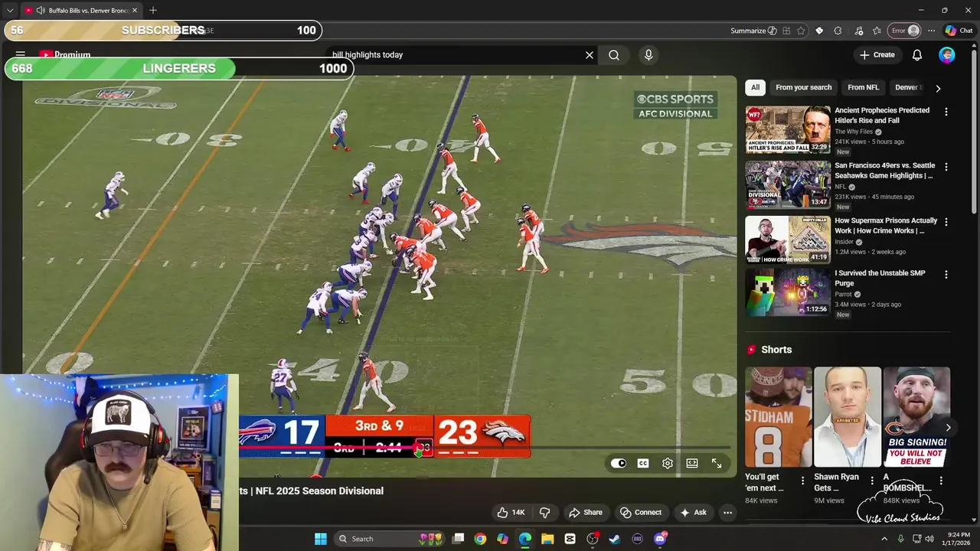Viewport: 980px width, 551px height.
Task: Open Steam from the taskbar
Action: [x=615, y=539]
